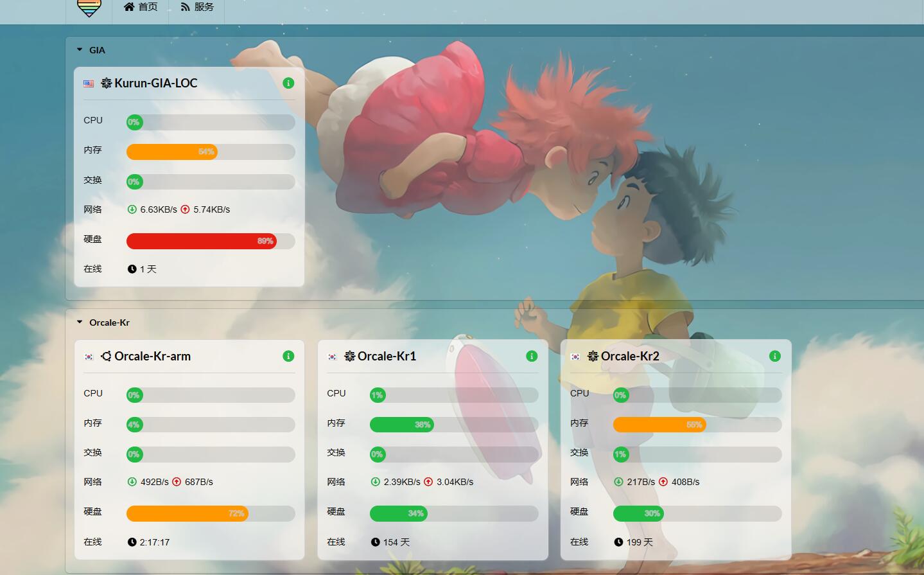Open the 首页 home tab

[140, 7]
